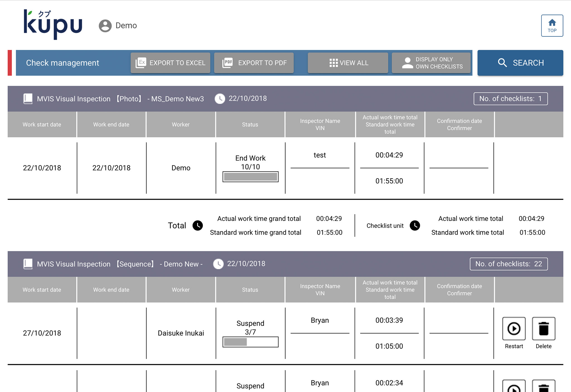This screenshot has height=392, width=571.
Task: Expand MVIS Visual Inspection Photo header
Action: [120, 99]
